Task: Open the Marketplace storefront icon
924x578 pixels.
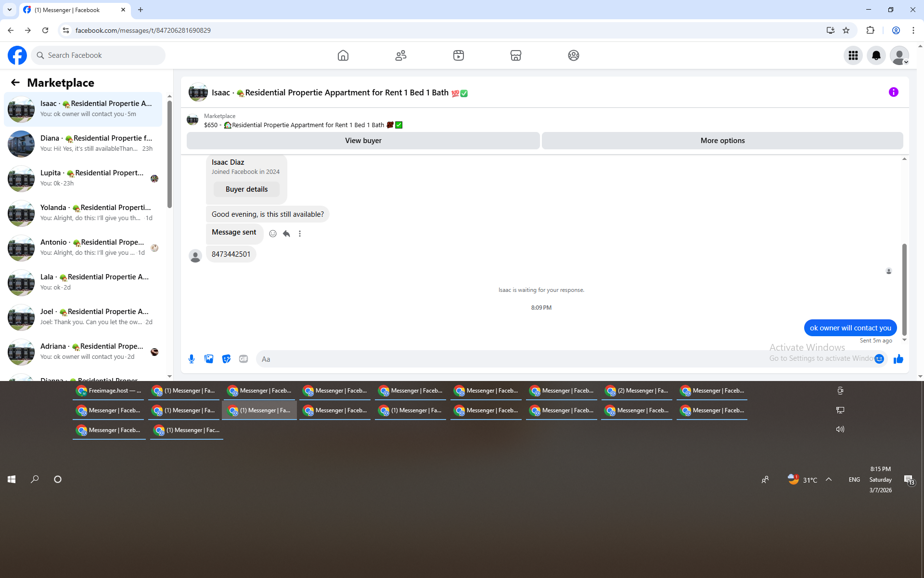Action: click(516, 55)
